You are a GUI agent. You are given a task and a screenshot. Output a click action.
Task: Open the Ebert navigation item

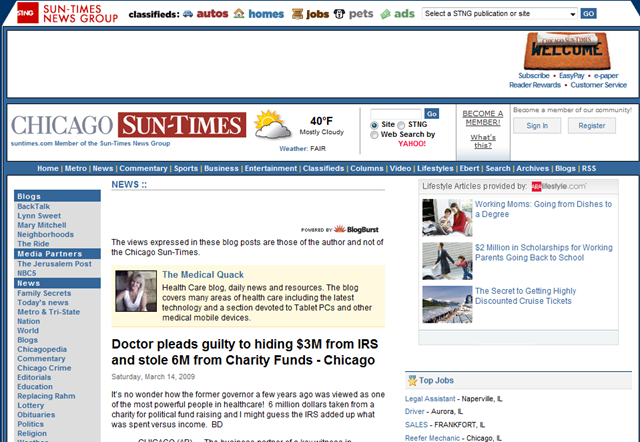(x=469, y=168)
